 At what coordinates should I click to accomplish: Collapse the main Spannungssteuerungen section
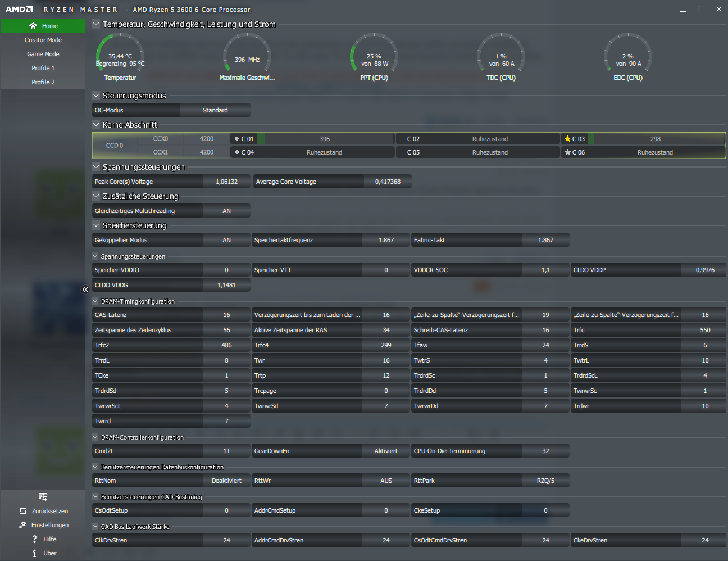click(96, 167)
